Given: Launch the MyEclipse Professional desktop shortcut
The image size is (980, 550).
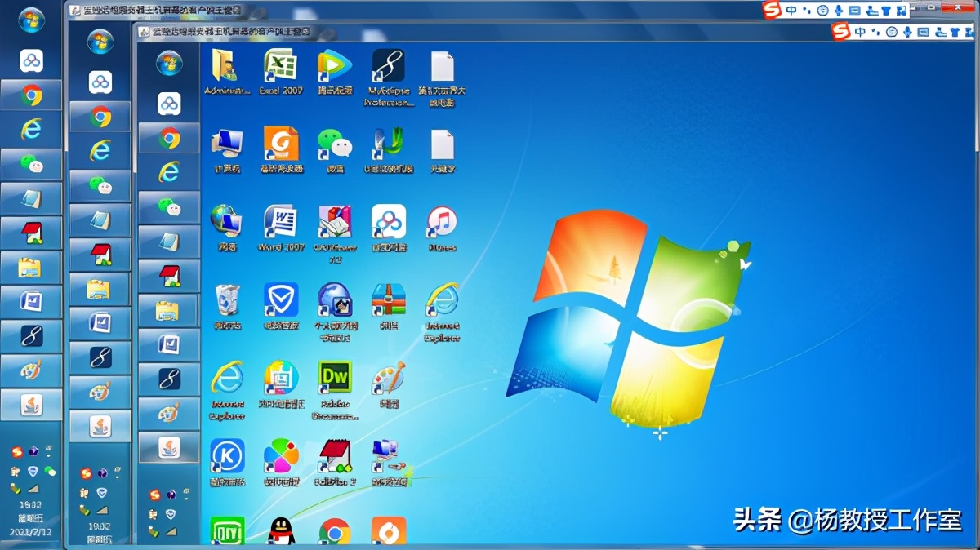Looking at the screenshot, I should pyautogui.click(x=389, y=78).
